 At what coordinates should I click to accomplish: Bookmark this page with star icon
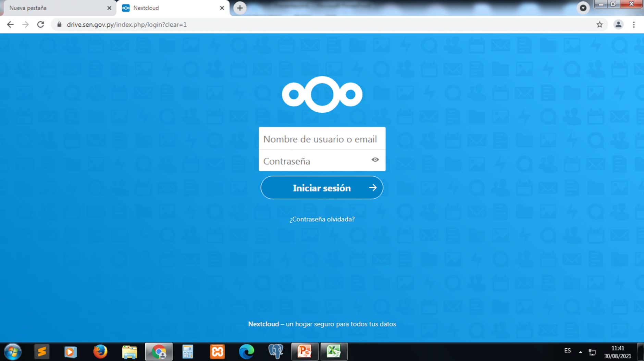(599, 25)
